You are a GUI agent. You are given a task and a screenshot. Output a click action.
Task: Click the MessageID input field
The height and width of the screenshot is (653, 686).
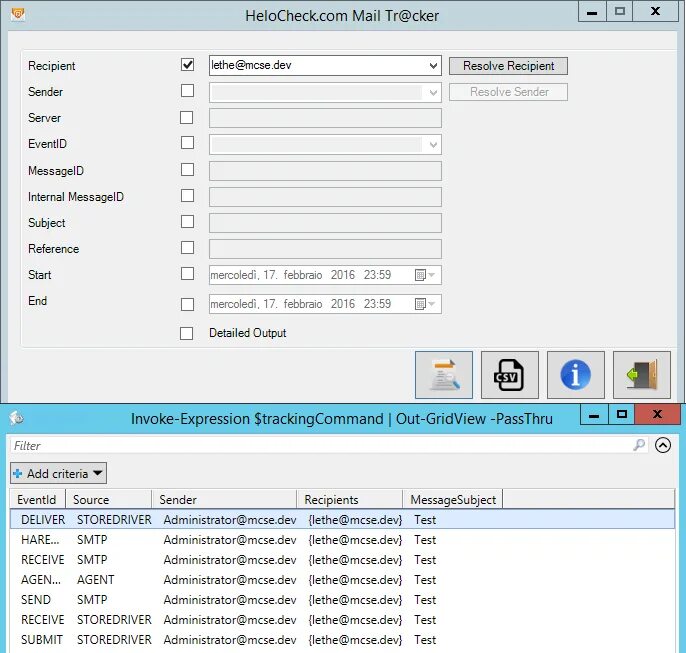click(x=325, y=171)
